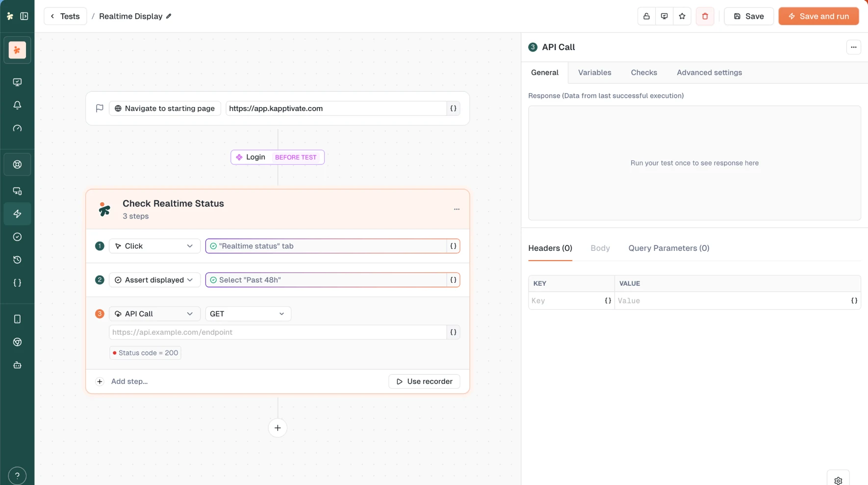Select the Body tab
Viewport: 868px width, 485px height.
click(600, 248)
